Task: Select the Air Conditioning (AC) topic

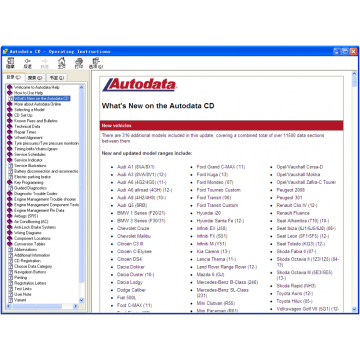Action: coord(31,222)
